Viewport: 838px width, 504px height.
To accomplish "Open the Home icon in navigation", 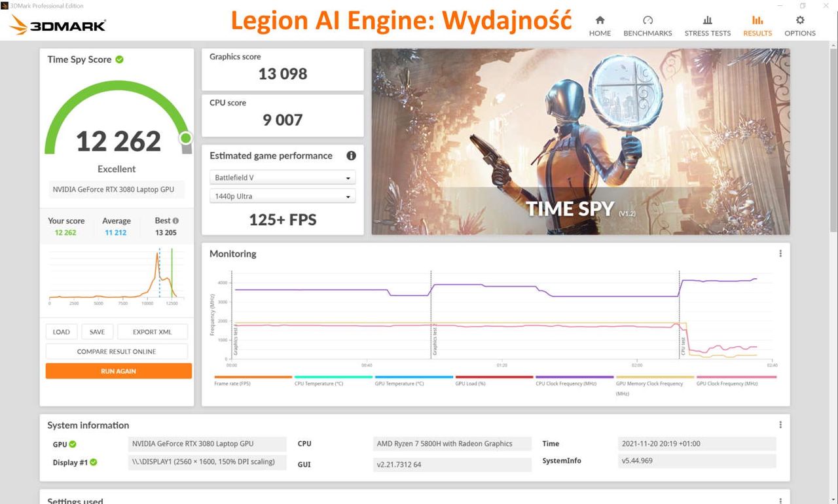I will tap(600, 20).
